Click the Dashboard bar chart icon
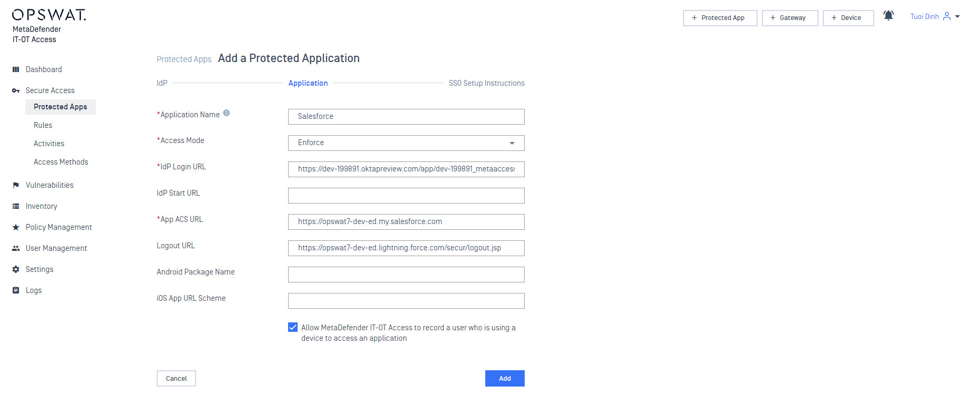Image resolution: width=980 pixels, height=416 pixels. click(x=16, y=69)
